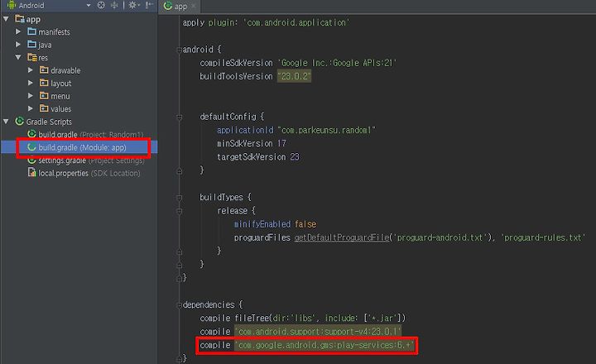Click the build.gradle Project file gradle icon

(32, 134)
